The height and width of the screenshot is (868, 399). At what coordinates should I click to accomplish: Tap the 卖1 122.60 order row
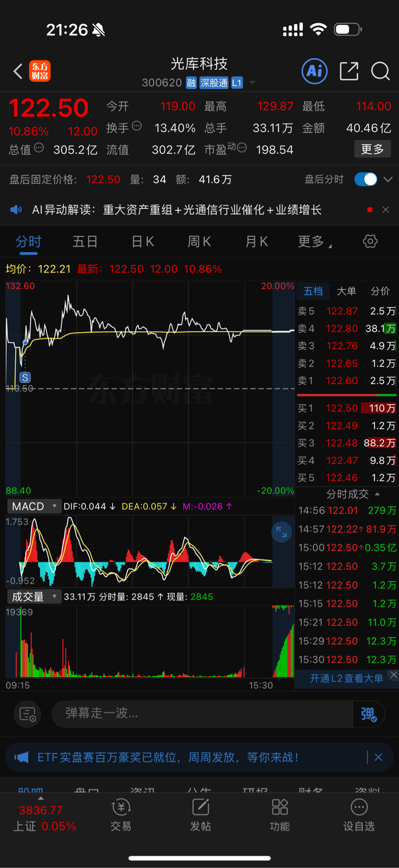click(347, 381)
